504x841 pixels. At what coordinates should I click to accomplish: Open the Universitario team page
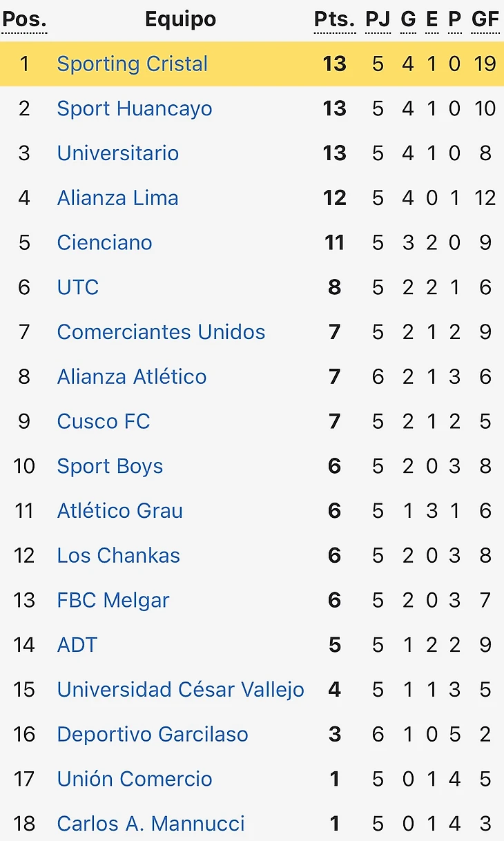[x=118, y=153]
